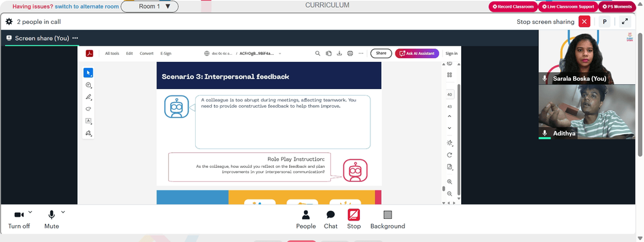This screenshot has height=242, width=644.
Task: Toggle the P button in call header
Action: pos(605,22)
